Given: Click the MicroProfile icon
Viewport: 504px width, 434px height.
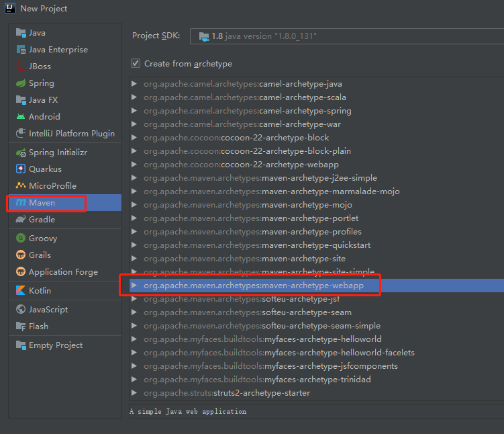Looking at the screenshot, I should pos(21,185).
